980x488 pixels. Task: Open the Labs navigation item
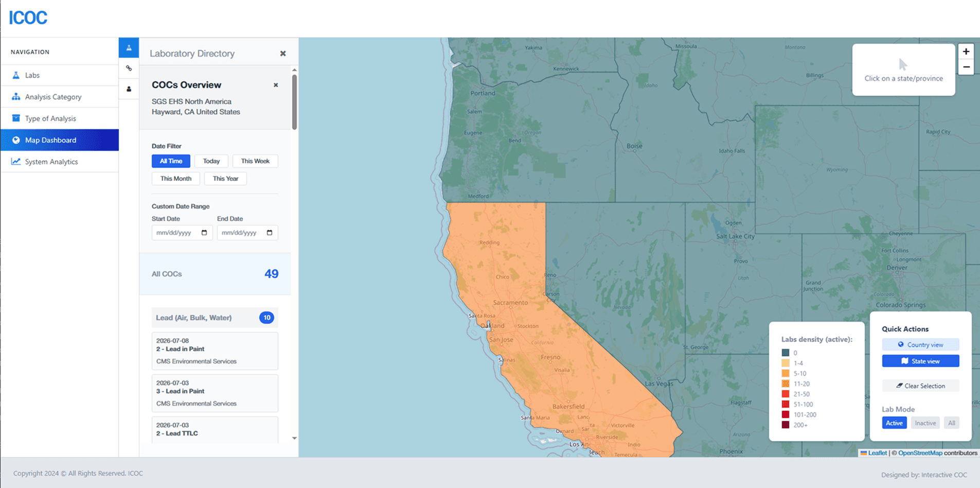[x=60, y=75]
